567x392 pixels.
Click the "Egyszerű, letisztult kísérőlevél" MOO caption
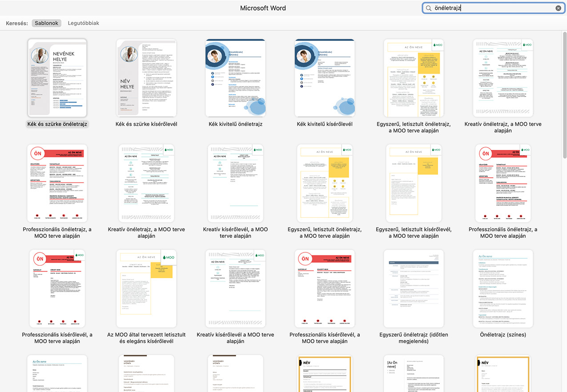[414, 232]
